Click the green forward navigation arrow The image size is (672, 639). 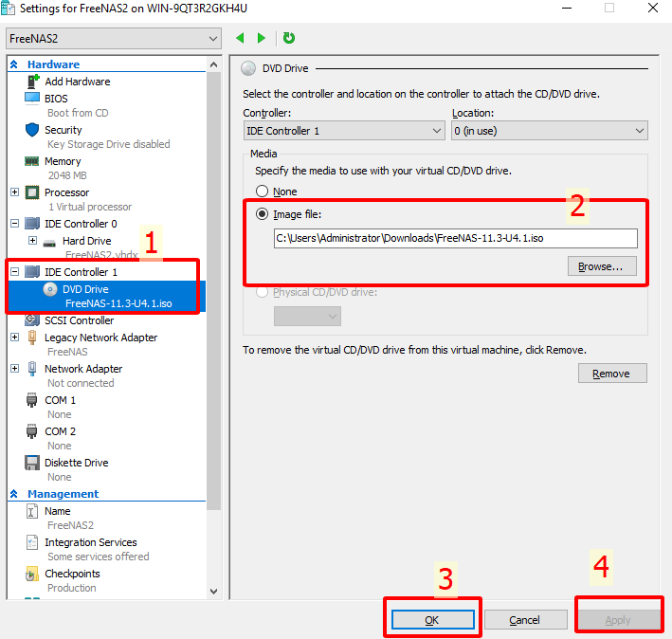pos(262,38)
